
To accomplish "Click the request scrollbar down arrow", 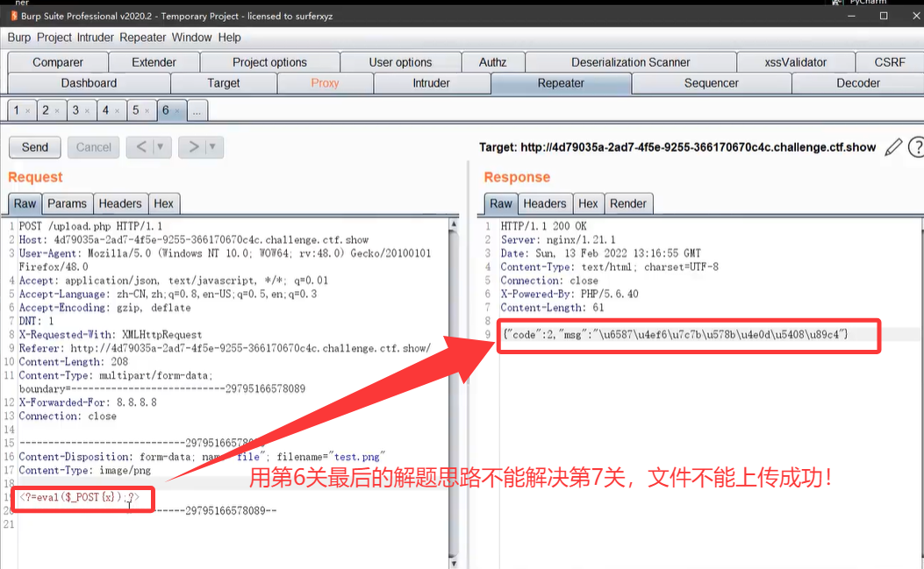I will click(453, 564).
